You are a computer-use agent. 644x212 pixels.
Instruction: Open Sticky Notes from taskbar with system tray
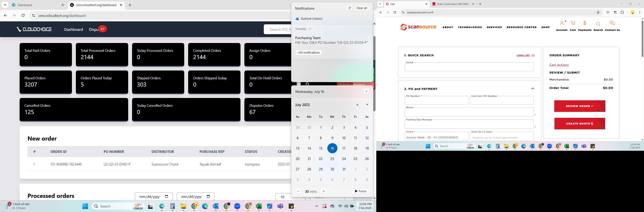pyautogui.click(x=291, y=206)
